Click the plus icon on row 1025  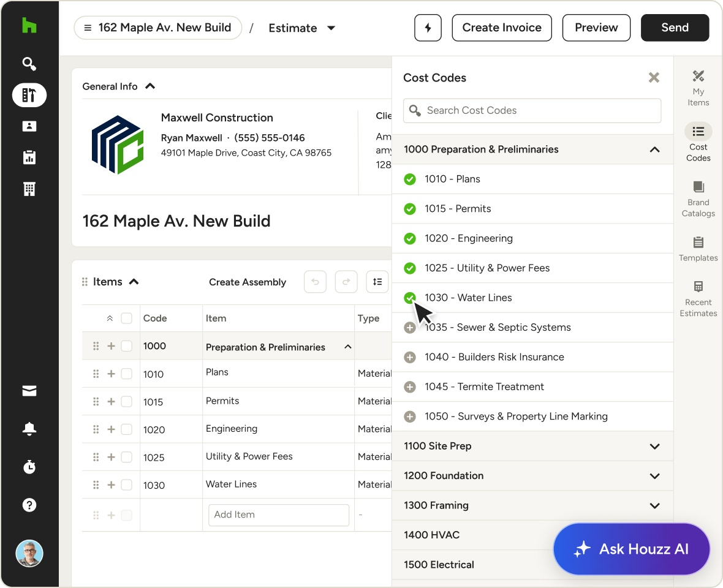[x=111, y=457]
